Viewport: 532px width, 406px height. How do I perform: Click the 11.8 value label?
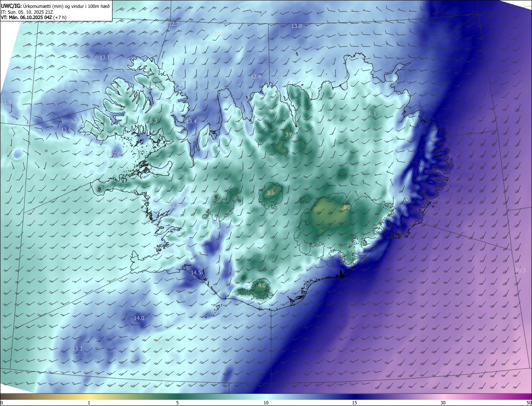point(175,205)
